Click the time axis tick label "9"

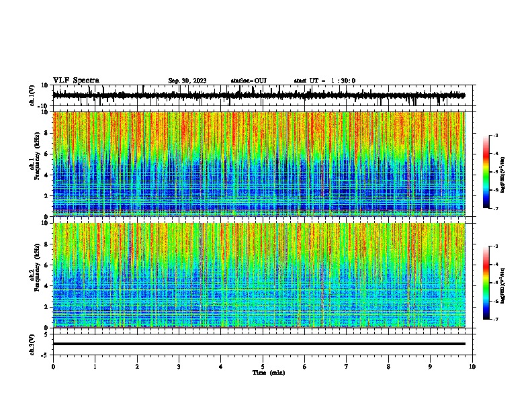pos(430,367)
